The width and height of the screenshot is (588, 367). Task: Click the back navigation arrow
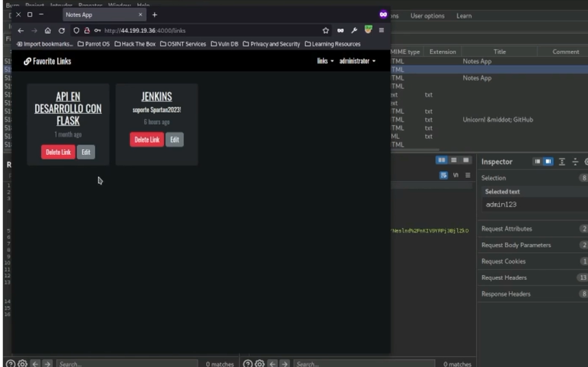click(x=21, y=30)
